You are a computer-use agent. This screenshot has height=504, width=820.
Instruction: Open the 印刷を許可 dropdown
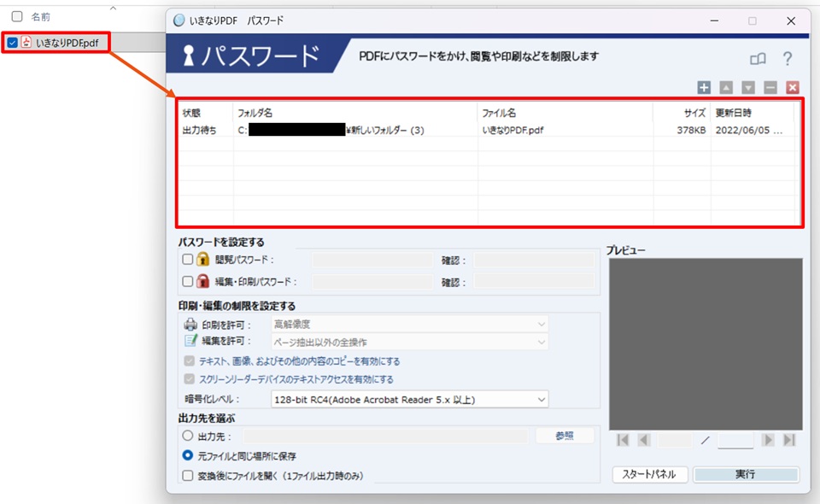(409, 324)
